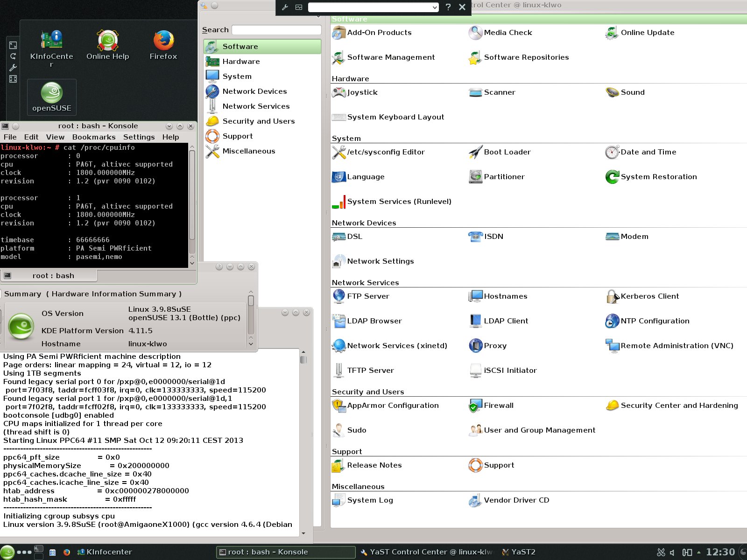The image size is (747, 560).
Task: Open Release Notes
Action: click(x=366, y=465)
